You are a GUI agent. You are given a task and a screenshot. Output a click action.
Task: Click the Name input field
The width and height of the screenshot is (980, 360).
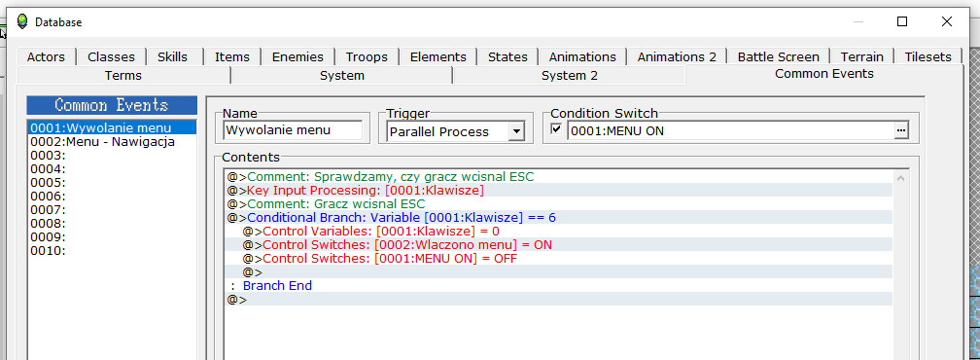(x=293, y=130)
